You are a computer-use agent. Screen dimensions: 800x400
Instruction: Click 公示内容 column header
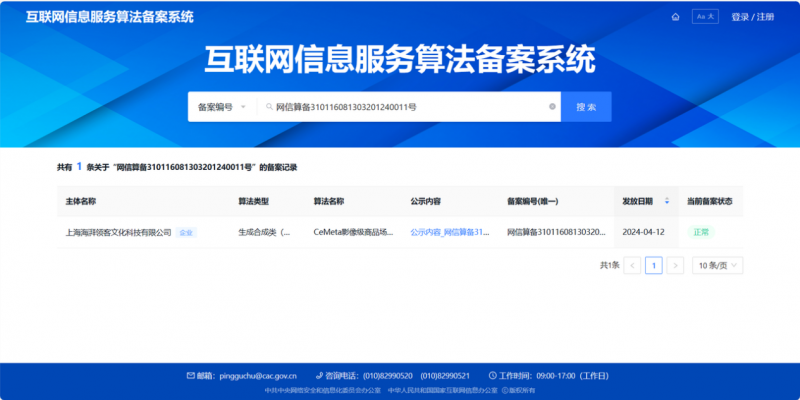(x=426, y=202)
